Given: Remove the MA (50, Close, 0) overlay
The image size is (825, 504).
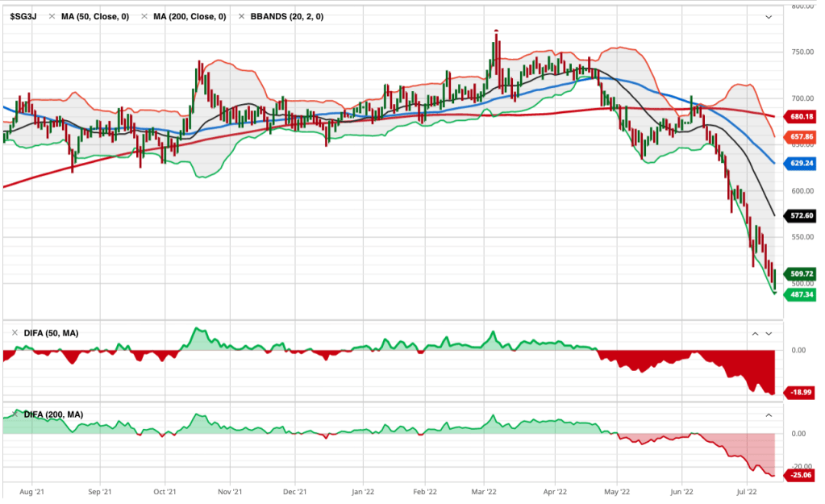Looking at the screenshot, I should click(x=52, y=17).
